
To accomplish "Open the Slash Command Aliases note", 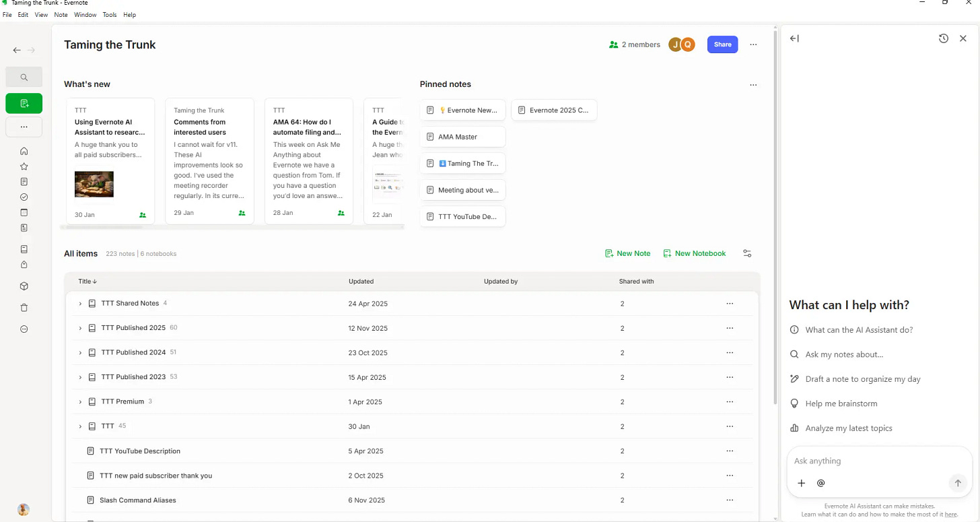I will [412, 500].
